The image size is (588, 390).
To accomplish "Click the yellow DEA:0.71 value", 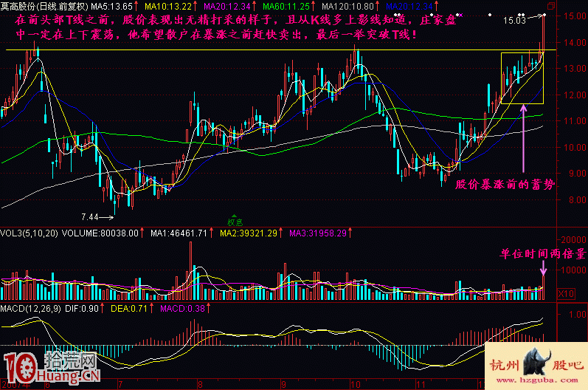I will pyautogui.click(x=129, y=309).
